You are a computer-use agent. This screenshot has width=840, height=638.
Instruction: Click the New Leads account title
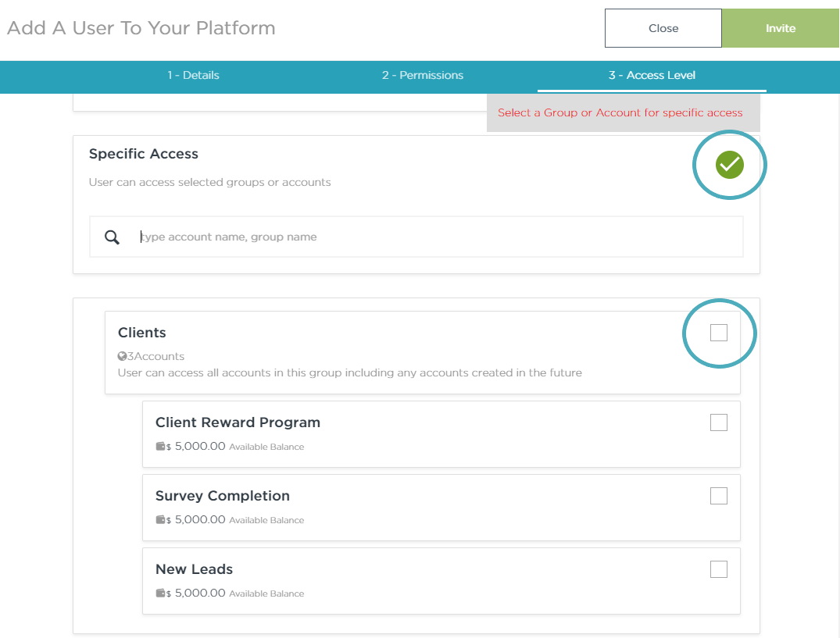point(194,569)
